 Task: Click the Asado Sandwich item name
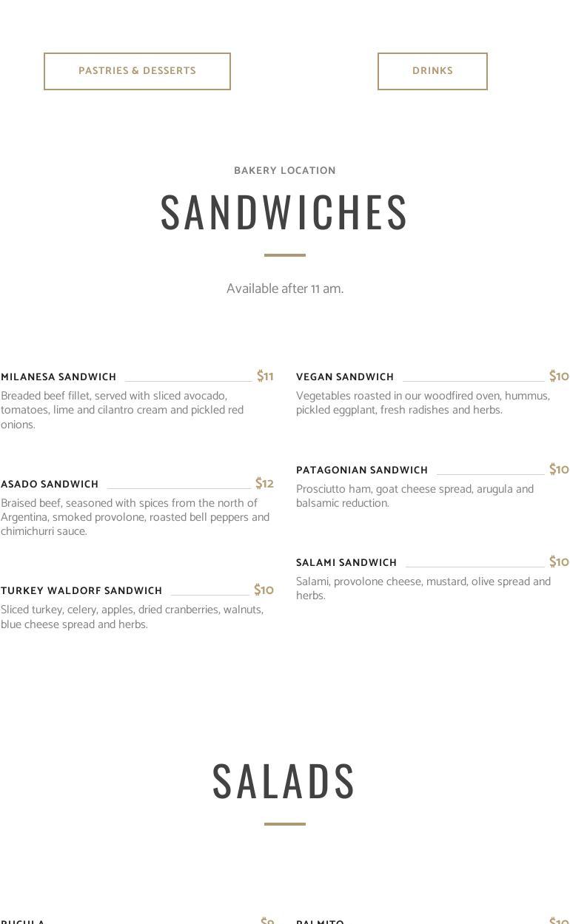pyautogui.click(x=50, y=485)
